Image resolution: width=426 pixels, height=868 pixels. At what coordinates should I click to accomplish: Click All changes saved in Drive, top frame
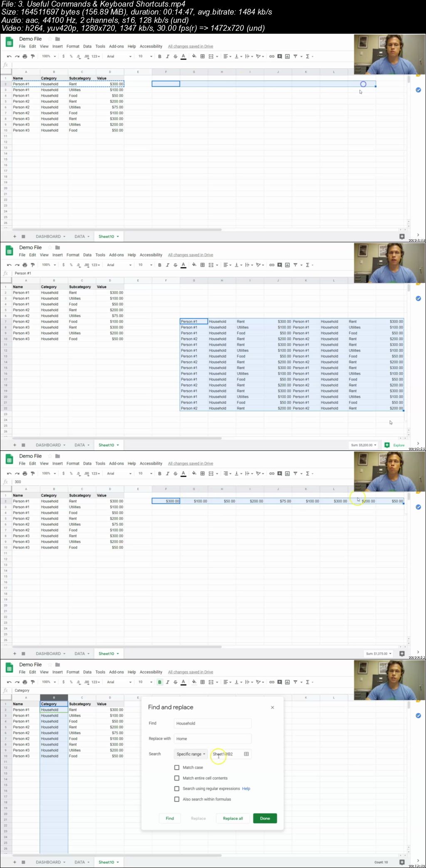[x=191, y=47]
